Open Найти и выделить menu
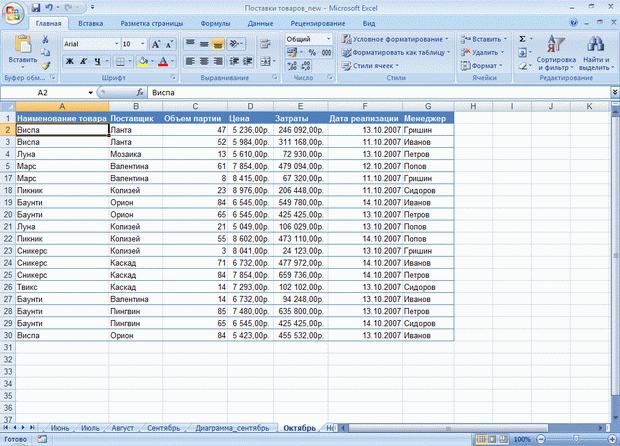 click(595, 52)
